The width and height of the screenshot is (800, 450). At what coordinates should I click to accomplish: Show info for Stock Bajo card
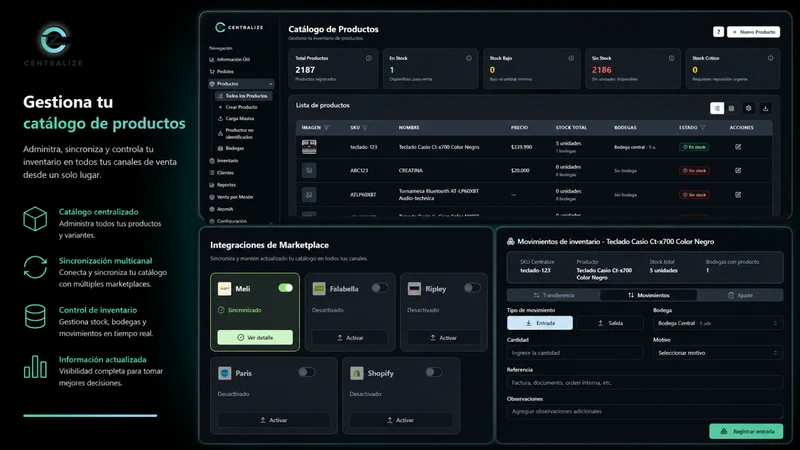571,58
